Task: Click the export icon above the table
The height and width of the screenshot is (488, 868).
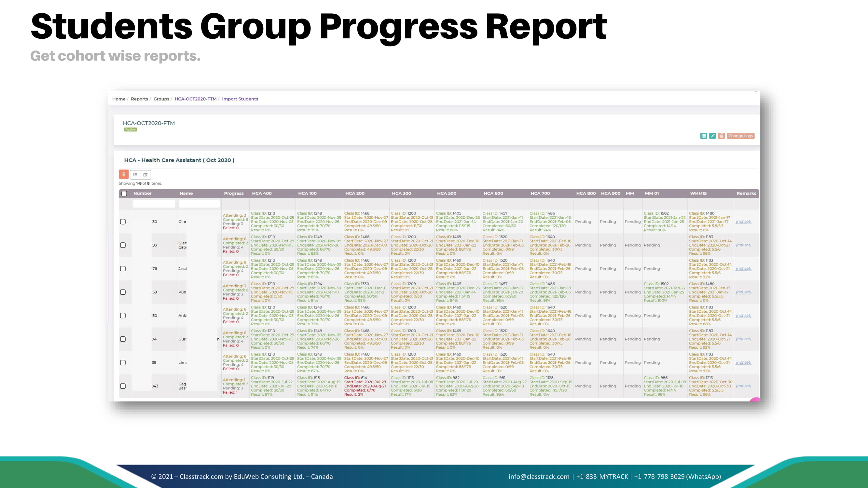Action: coord(145,174)
